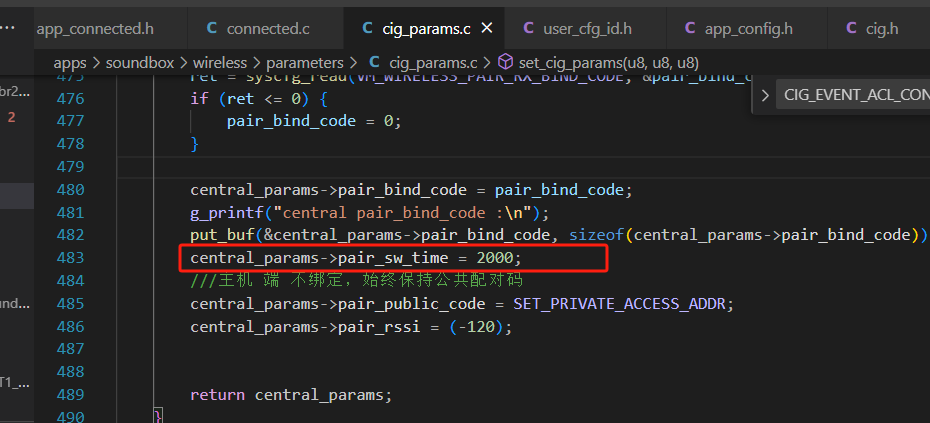Click line number 477 in gutter
The width and height of the screenshot is (930, 423).
point(71,121)
